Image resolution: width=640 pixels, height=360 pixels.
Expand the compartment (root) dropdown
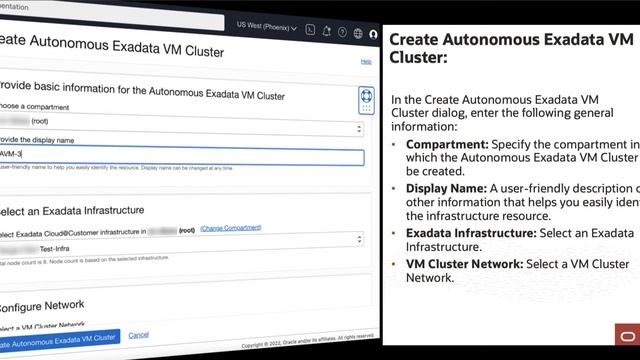(x=181, y=124)
